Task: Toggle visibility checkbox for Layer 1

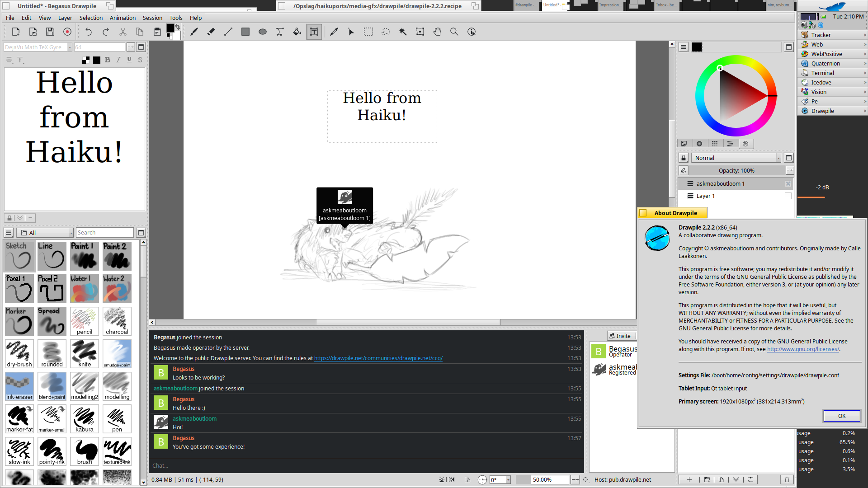Action: point(788,196)
